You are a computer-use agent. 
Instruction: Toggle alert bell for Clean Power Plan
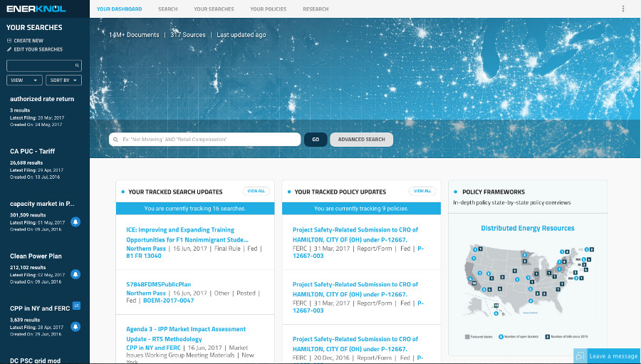75,274
